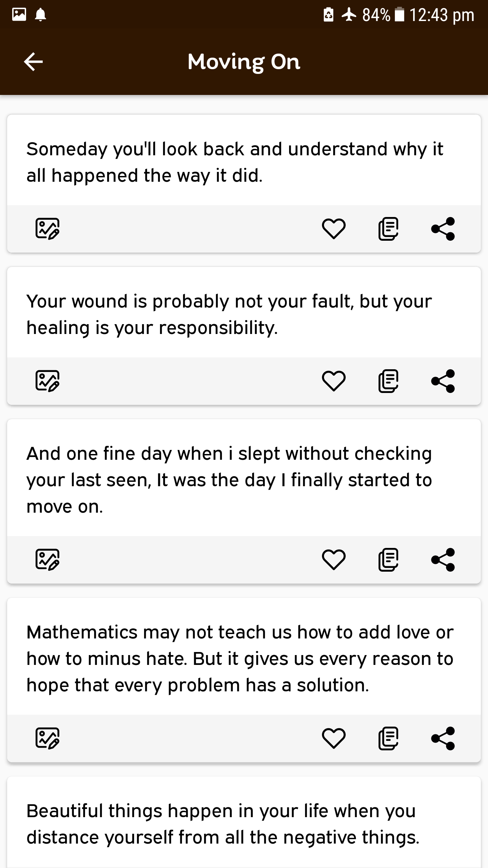
Task: Open image editor for 'Someday you'll look back' quote
Action: [x=47, y=229]
